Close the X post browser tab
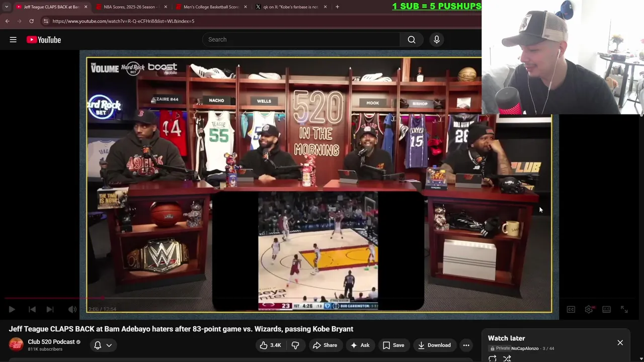 (x=325, y=7)
